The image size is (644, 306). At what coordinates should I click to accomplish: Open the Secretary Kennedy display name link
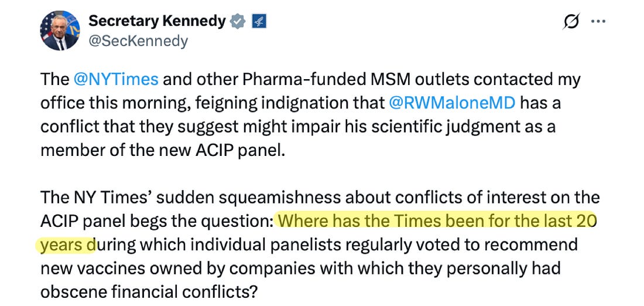click(157, 22)
